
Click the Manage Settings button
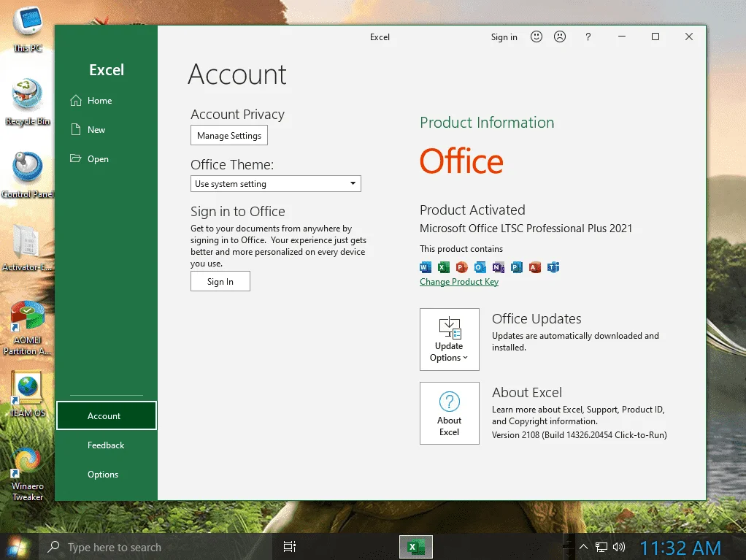coord(229,135)
